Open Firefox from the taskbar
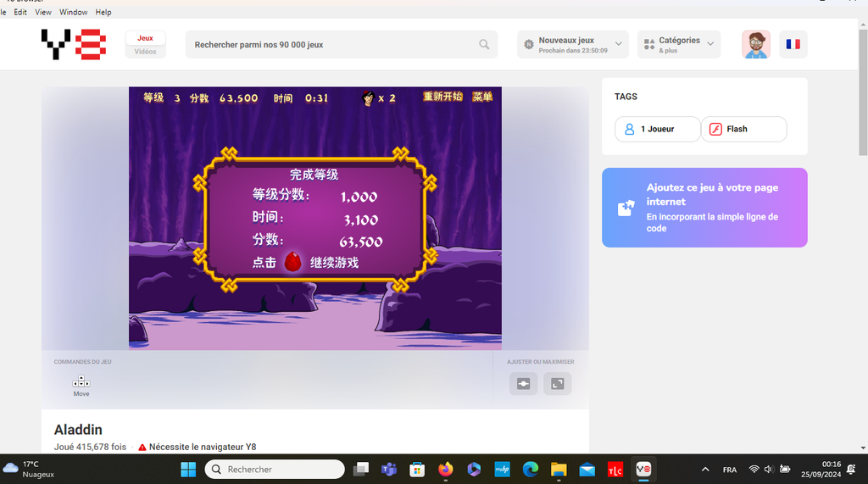The width and height of the screenshot is (868, 484). [446, 469]
